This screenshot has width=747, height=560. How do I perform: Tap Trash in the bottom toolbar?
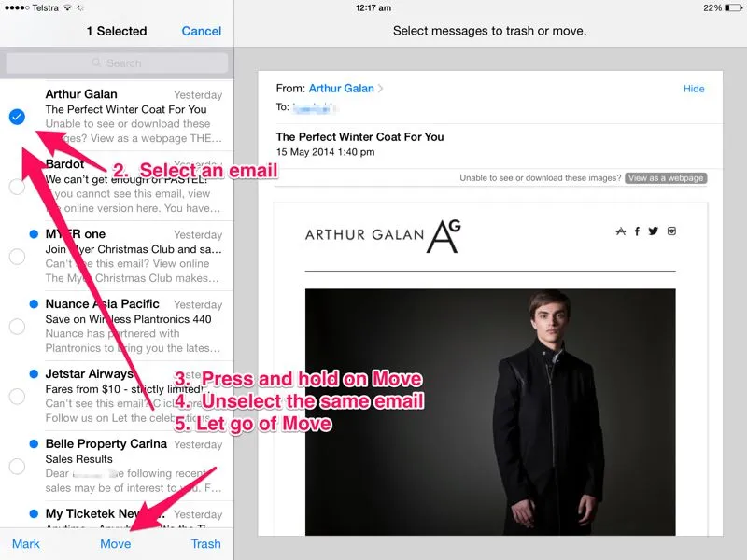[205, 543]
